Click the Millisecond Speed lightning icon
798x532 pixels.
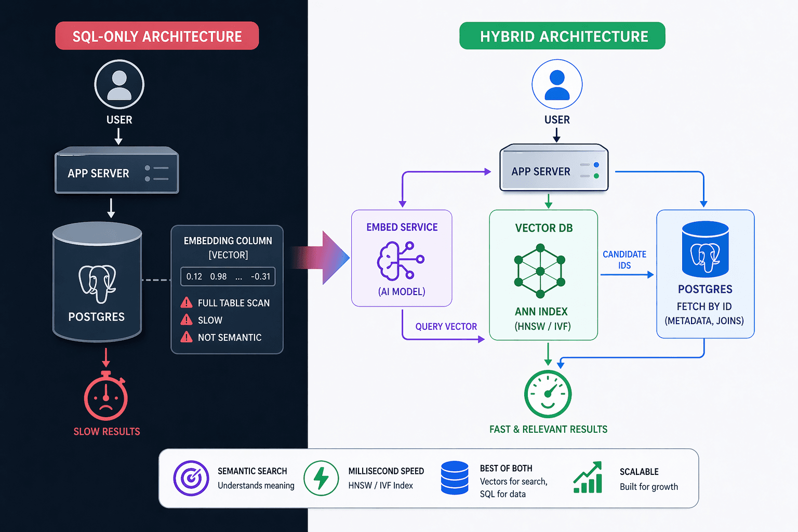pyautogui.click(x=321, y=478)
